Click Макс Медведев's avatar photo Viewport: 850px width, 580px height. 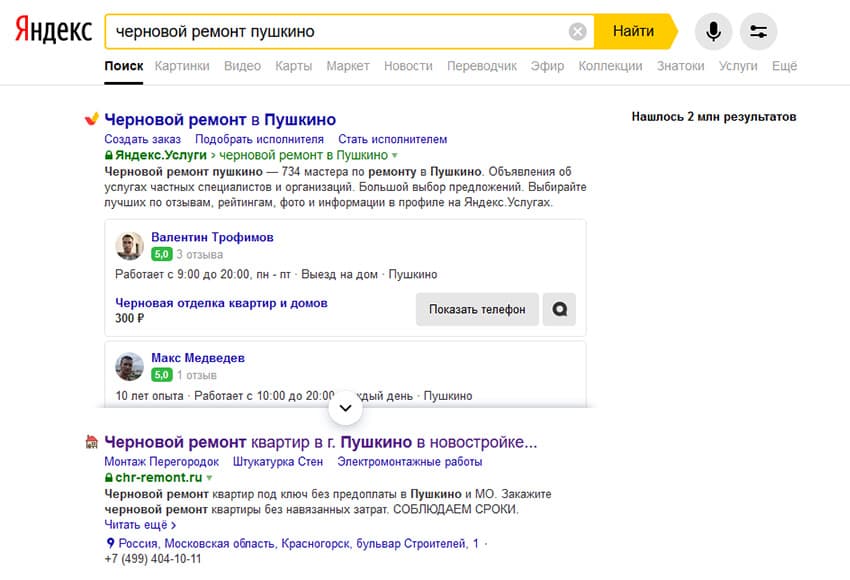(129, 366)
